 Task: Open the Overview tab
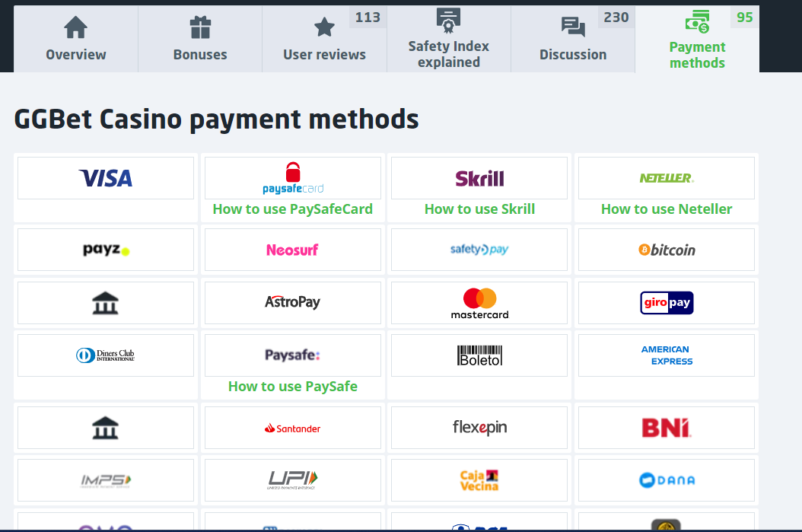(x=75, y=40)
